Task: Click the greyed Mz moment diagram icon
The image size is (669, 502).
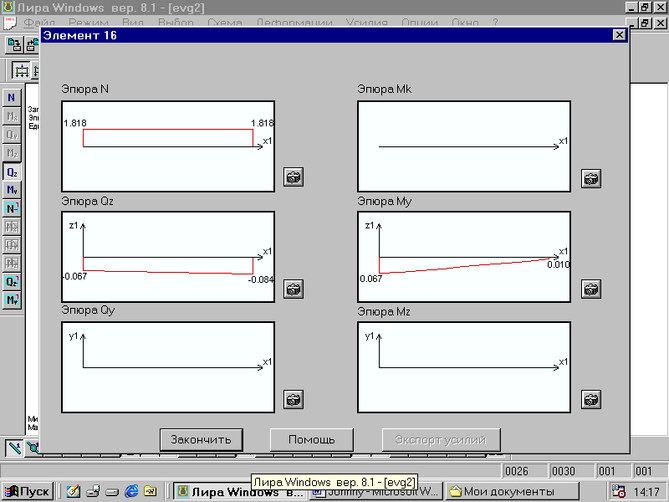Action: (x=12, y=153)
